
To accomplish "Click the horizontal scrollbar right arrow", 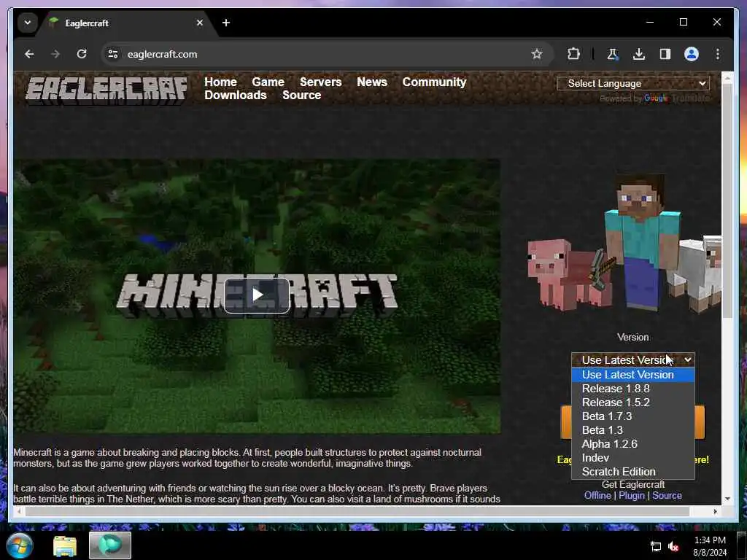I will point(715,511).
